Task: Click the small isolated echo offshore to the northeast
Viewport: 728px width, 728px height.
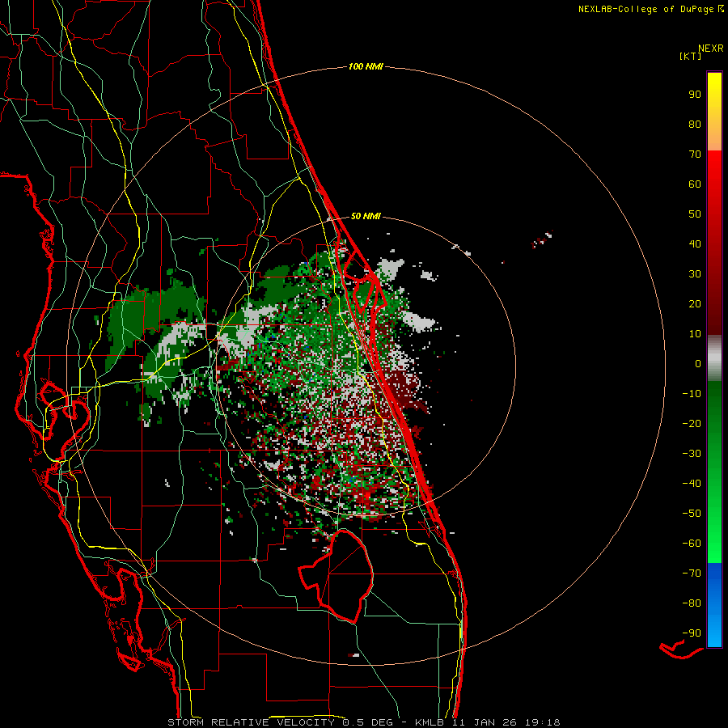Action: [541, 239]
